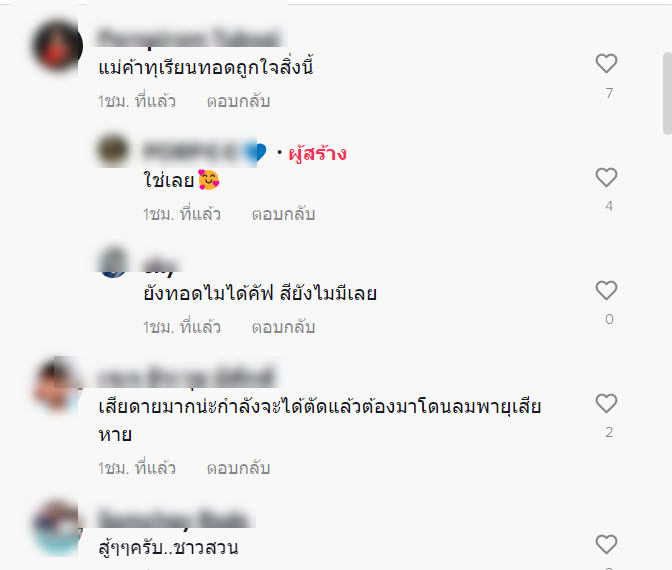Like the comment about แม่ค้าทุเรียนทอด
672x570 pixels.
(x=606, y=64)
